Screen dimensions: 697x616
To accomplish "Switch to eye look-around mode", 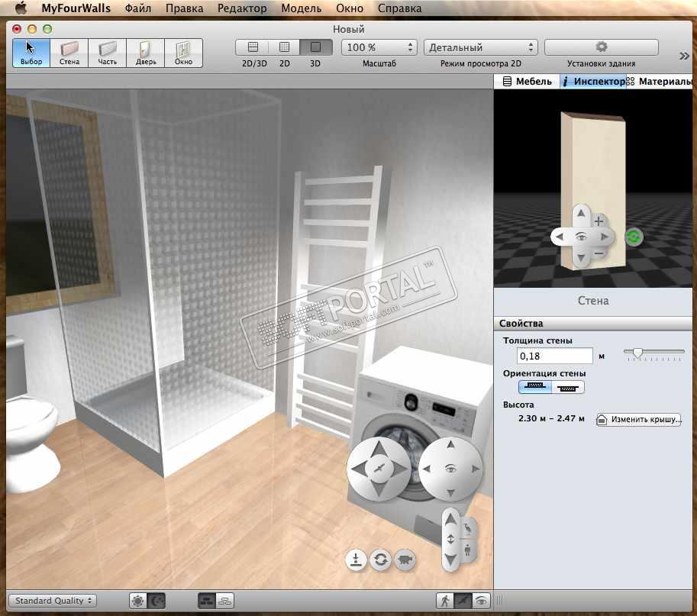I will [481, 601].
